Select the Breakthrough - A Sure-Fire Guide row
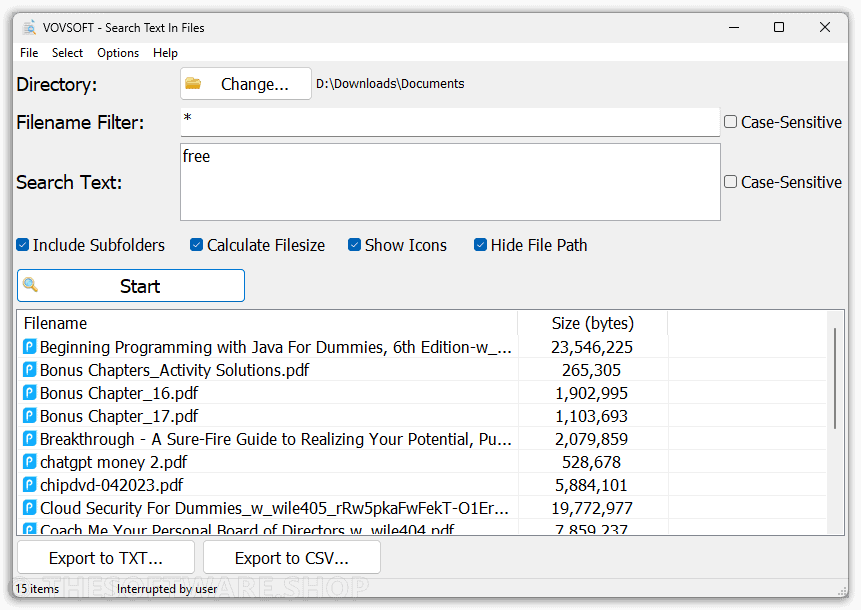 (423, 439)
